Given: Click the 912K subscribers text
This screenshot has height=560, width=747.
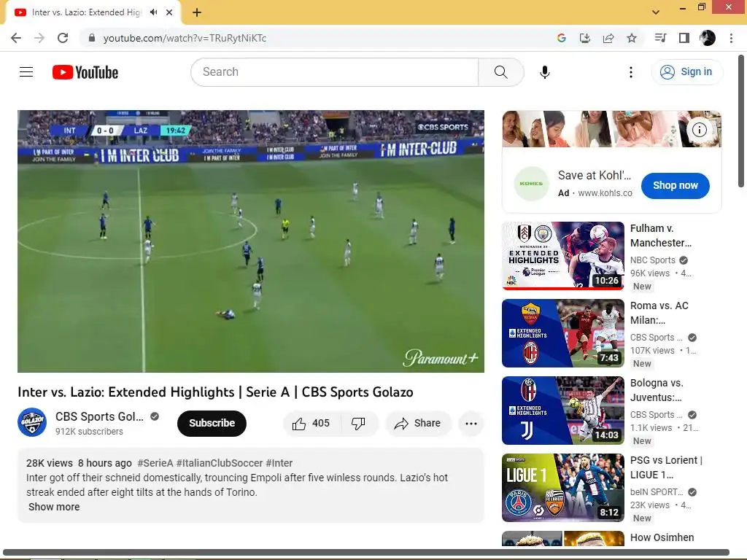Looking at the screenshot, I should point(89,432).
